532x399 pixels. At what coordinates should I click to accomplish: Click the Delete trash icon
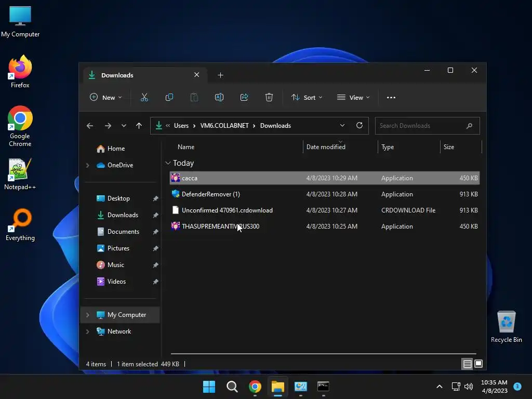(269, 97)
